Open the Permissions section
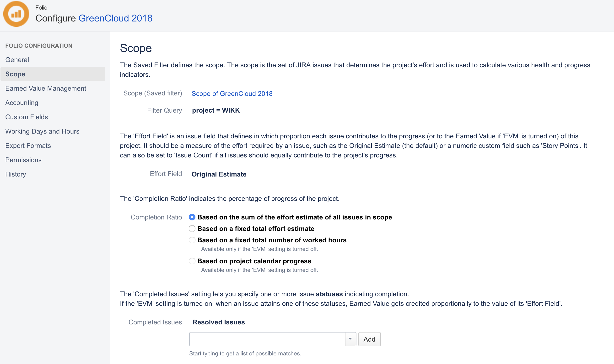This screenshot has width=614, height=364. 23,160
